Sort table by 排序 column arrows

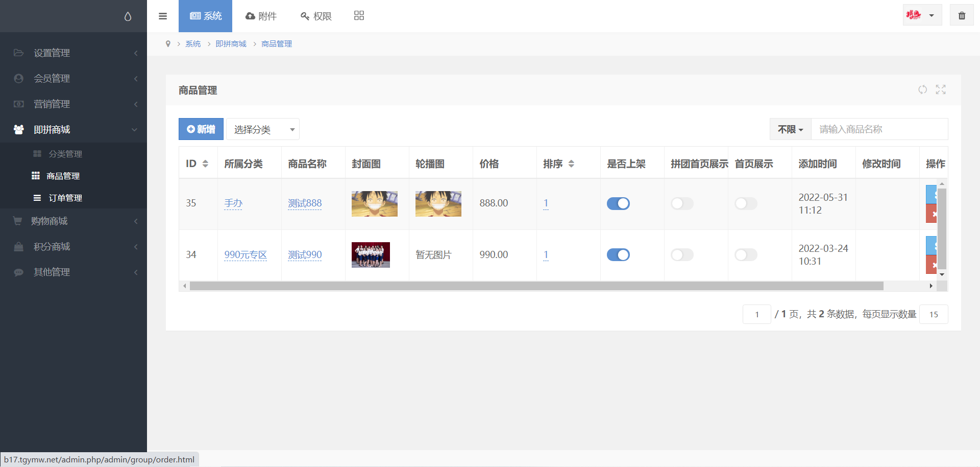click(571, 164)
